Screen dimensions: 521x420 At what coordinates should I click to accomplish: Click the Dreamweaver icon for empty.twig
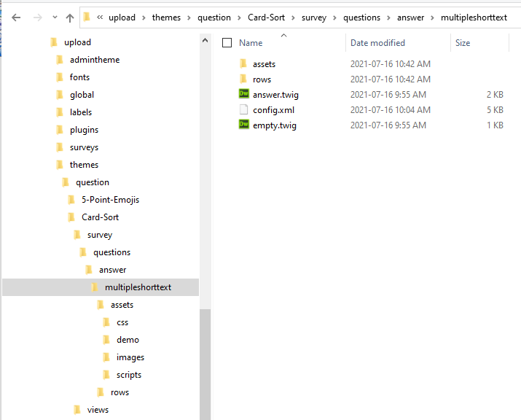[x=244, y=125]
